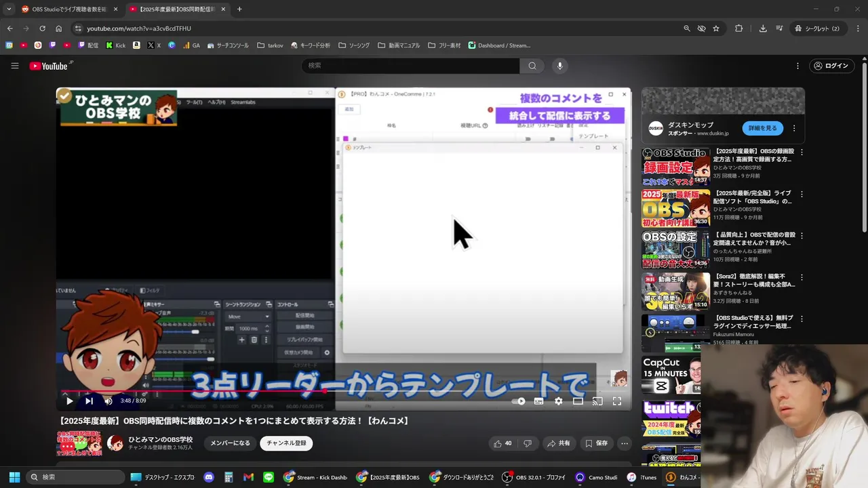Open the 【Sora2】徹底解説 recommended video title
The height and width of the screenshot is (488, 868).
[753, 280]
